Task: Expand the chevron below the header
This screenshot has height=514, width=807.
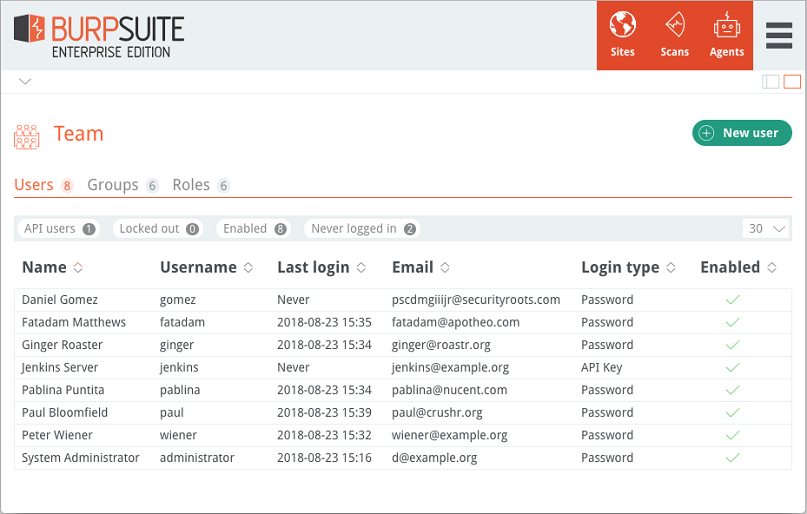Action: pos(25,81)
